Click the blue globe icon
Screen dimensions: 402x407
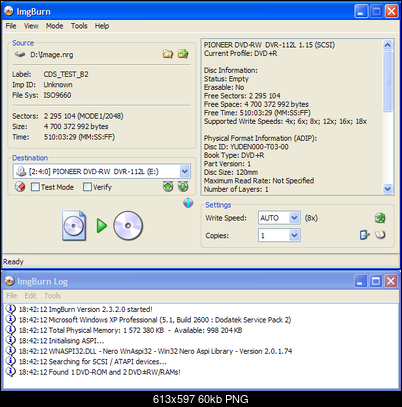click(188, 203)
